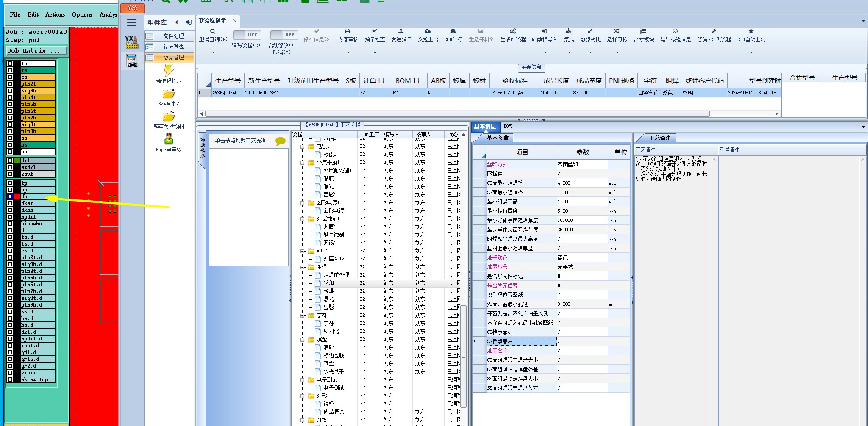Image resolution: width=868 pixels, height=426 pixels.
Task: Check the box for layer ts
Action: point(10,70)
